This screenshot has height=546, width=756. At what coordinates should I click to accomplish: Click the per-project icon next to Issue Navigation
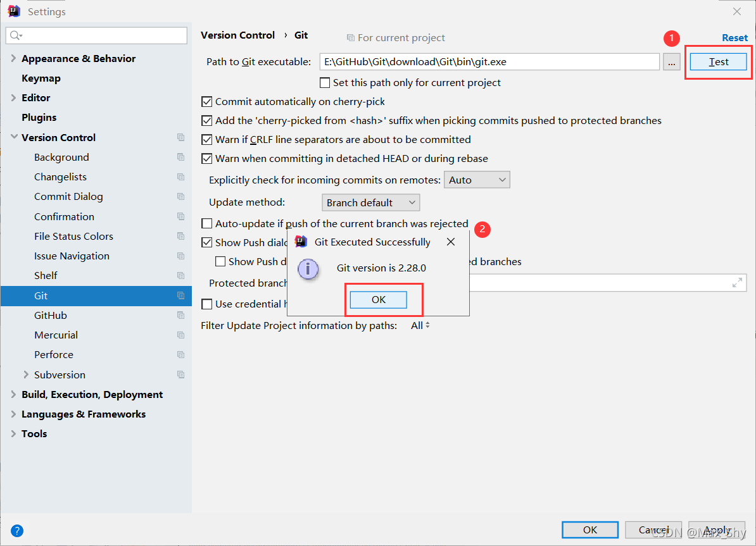tap(181, 256)
